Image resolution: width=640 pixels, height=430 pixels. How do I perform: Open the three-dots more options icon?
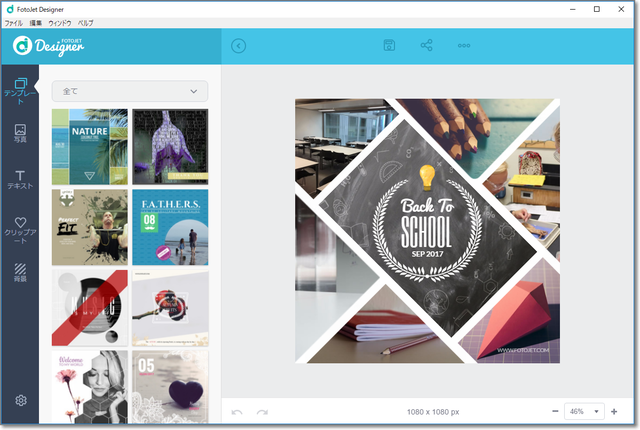tap(464, 45)
